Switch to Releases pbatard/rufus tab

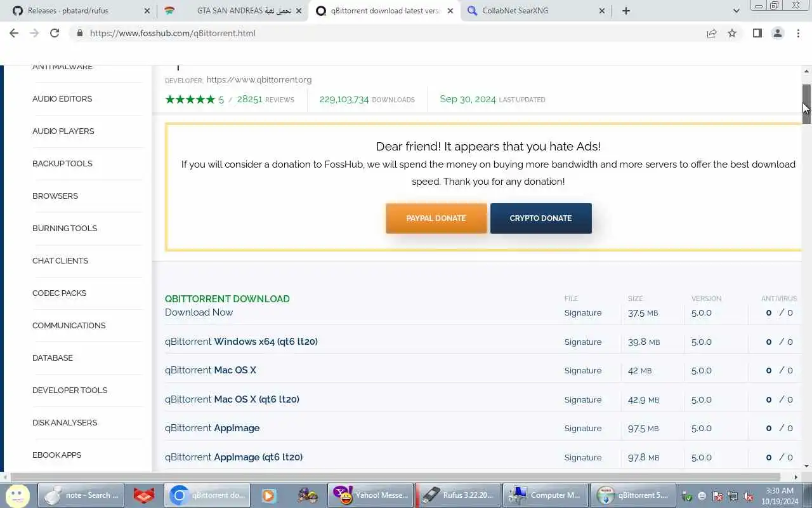click(79, 11)
